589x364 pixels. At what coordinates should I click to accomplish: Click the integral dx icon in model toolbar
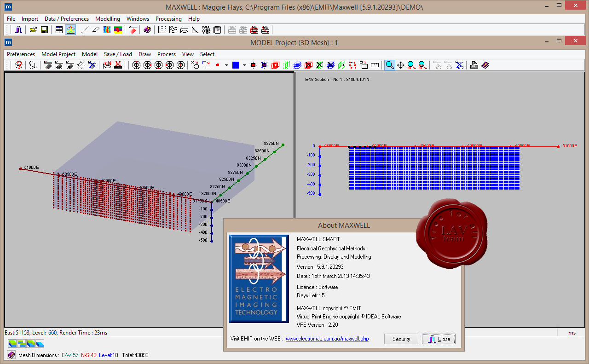tap(33, 65)
